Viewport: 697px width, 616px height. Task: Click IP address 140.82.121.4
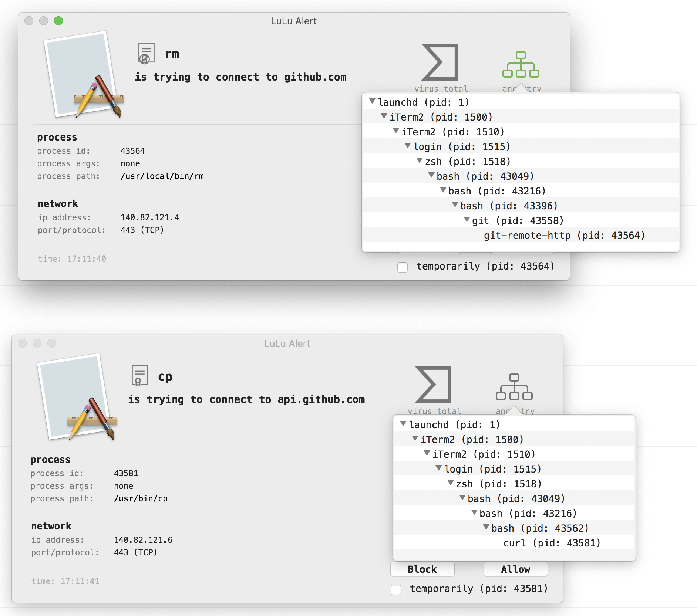tap(150, 217)
